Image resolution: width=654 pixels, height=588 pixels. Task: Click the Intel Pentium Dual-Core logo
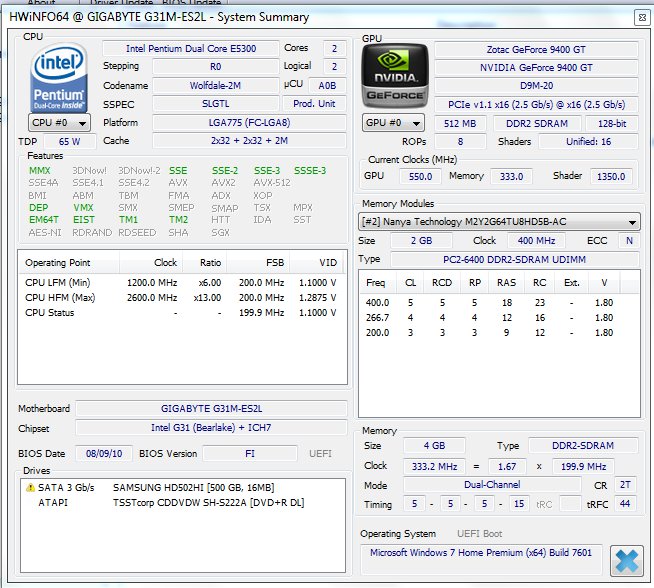[59, 78]
